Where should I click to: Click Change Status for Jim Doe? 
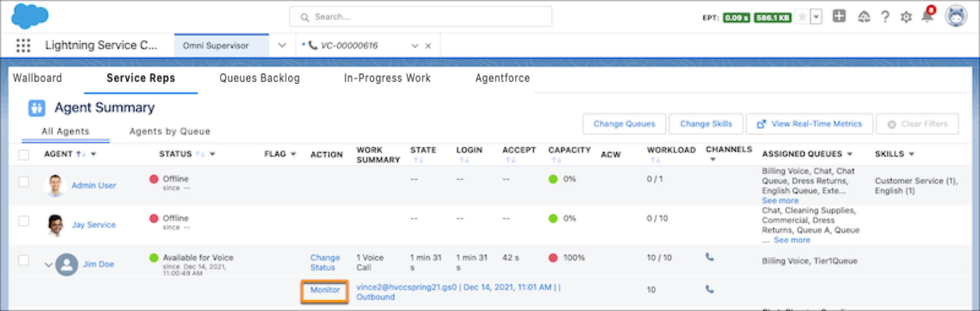[325, 262]
